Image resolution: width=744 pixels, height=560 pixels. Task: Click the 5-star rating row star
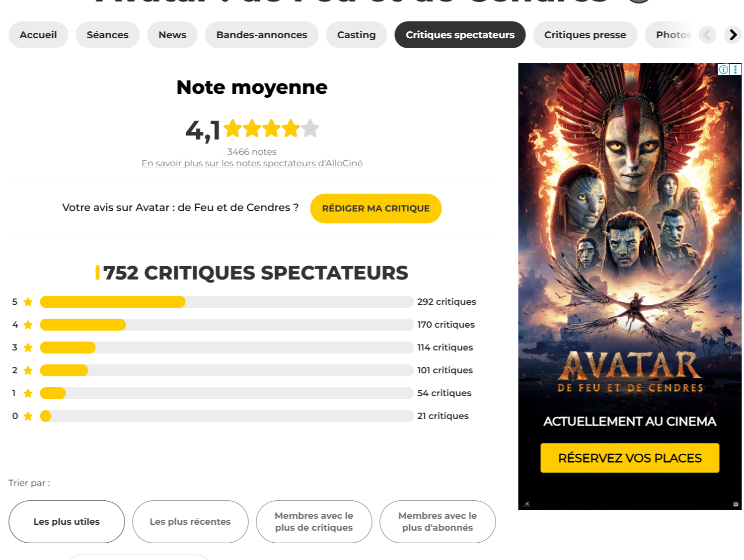(28, 302)
